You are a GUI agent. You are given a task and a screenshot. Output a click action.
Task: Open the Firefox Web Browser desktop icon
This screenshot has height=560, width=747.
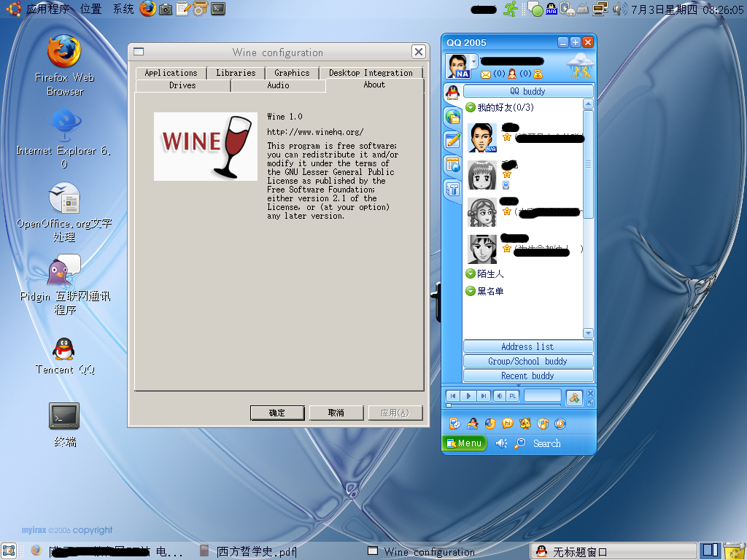[64, 51]
